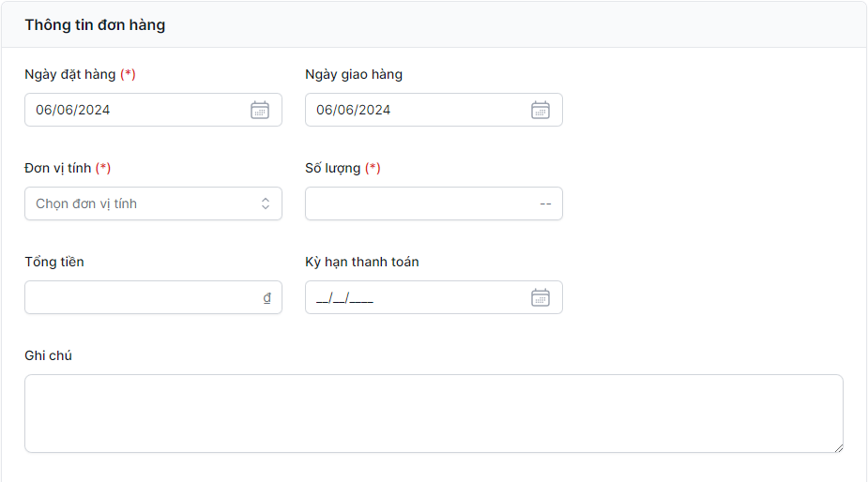Click inside the Ghi chú text area
Screen dimensions: 868x482
click(x=434, y=414)
